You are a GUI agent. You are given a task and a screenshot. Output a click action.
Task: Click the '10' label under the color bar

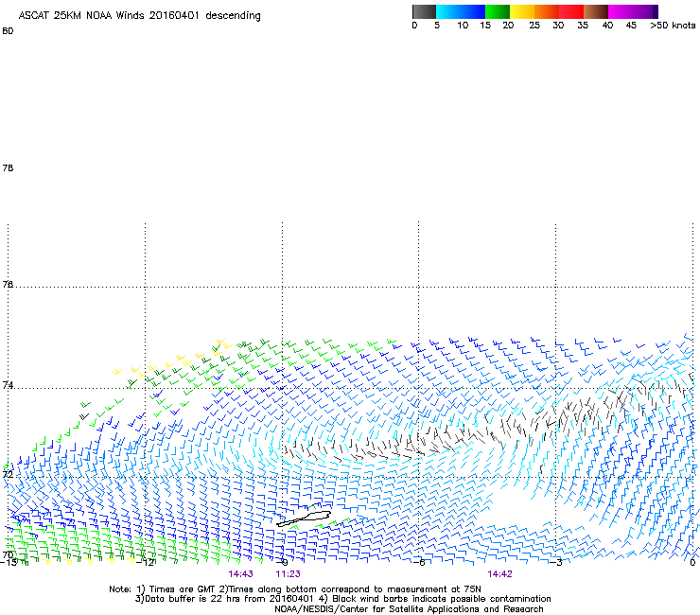(x=463, y=26)
